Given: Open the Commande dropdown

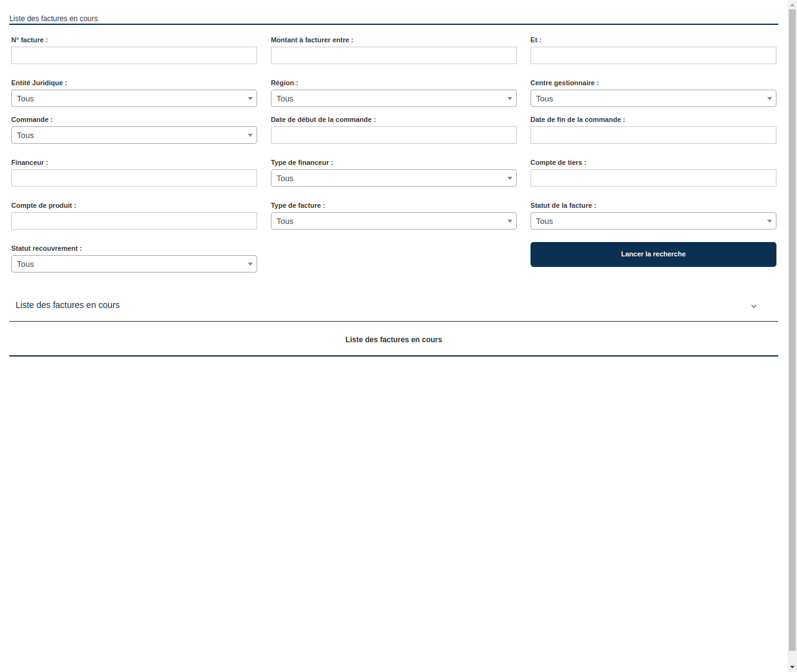Looking at the screenshot, I should 134,135.
